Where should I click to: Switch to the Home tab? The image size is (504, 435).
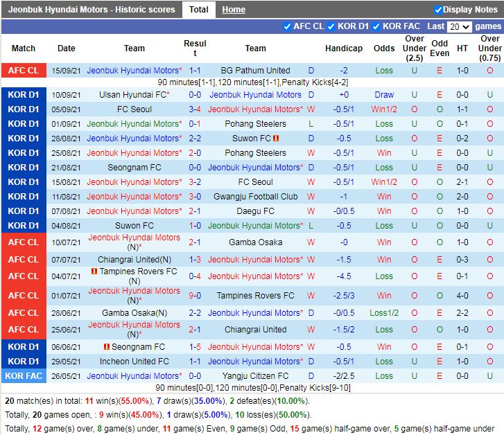(234, 10)
